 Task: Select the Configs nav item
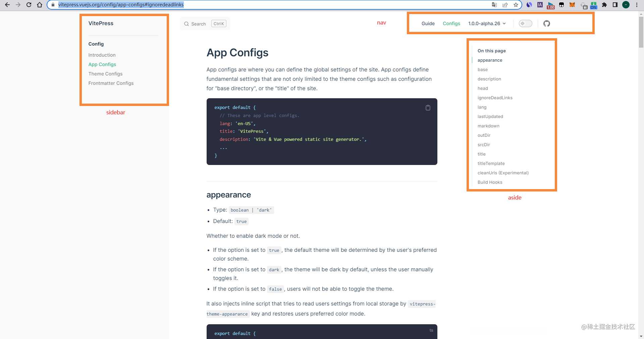click(x=451, y=23)
